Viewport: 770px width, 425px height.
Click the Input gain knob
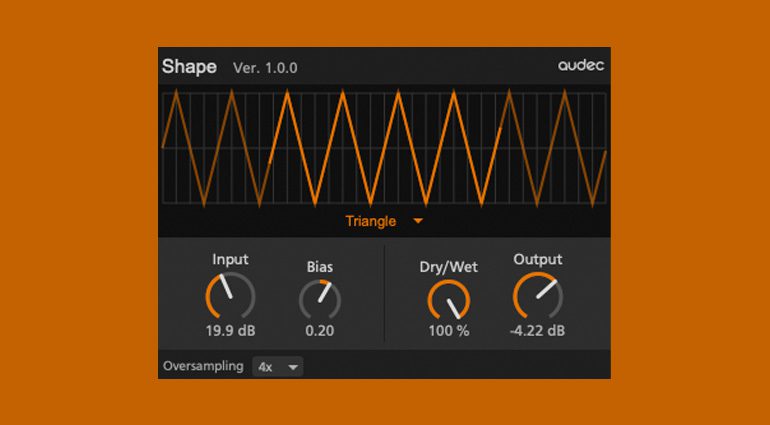[x=230, y=297]
